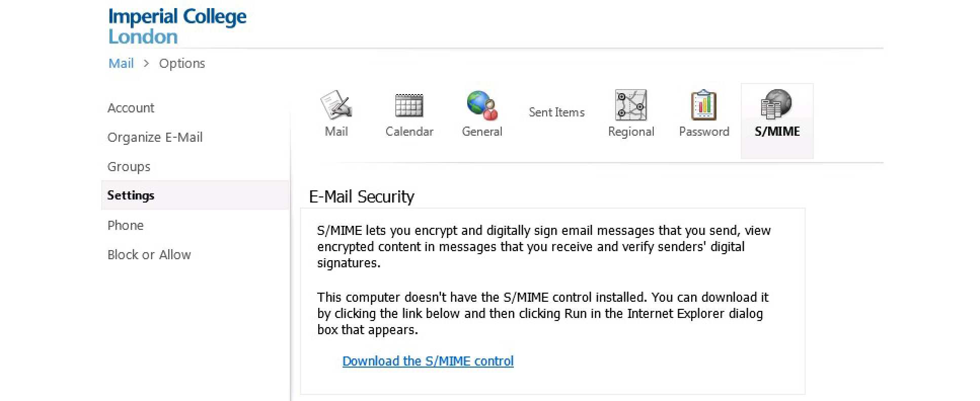The width and height of the screenshot is (980, 401).
Task: Click the Mail pen-and-paper icon
Action: point(336,105)
